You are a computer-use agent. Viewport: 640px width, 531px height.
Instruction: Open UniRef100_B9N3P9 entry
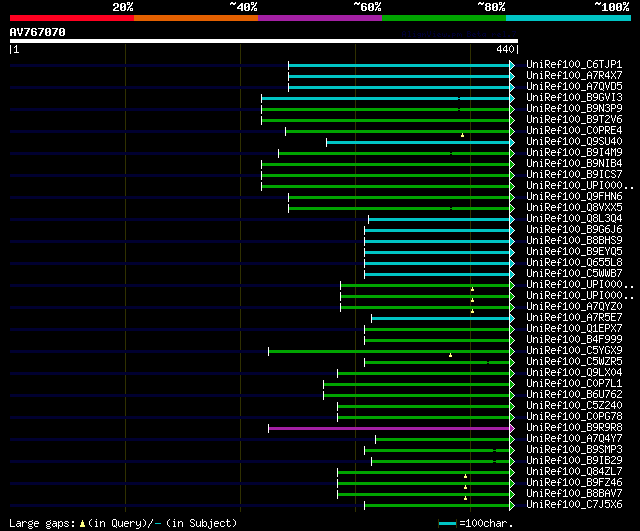574,109
